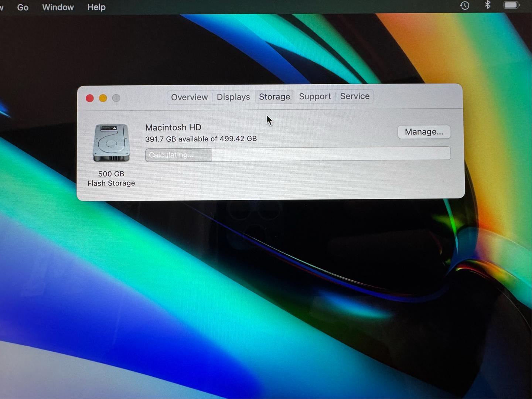Screen dimensions: 532x399
Task: Click the Calculating storage progress bar
Action: point(298,154)
